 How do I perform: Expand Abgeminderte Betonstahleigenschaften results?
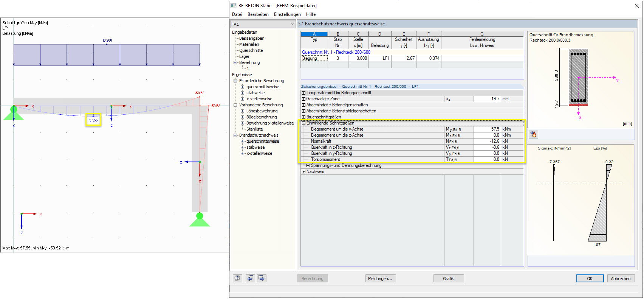pos(303,111)
